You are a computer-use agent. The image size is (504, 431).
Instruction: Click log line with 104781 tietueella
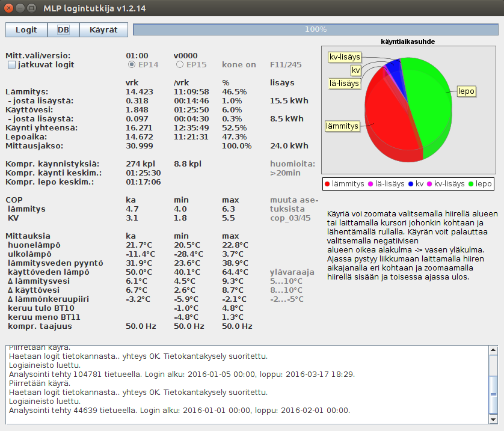pos(182,374)
